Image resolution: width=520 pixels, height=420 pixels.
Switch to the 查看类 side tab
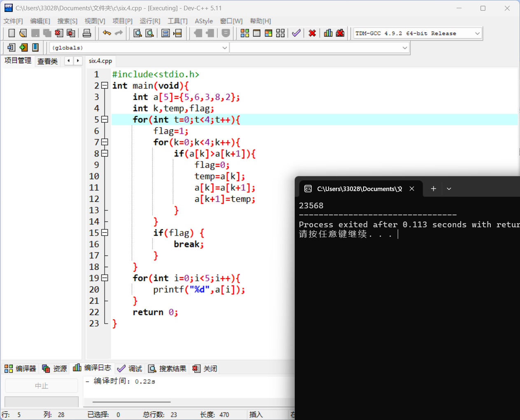coord(47,61)
